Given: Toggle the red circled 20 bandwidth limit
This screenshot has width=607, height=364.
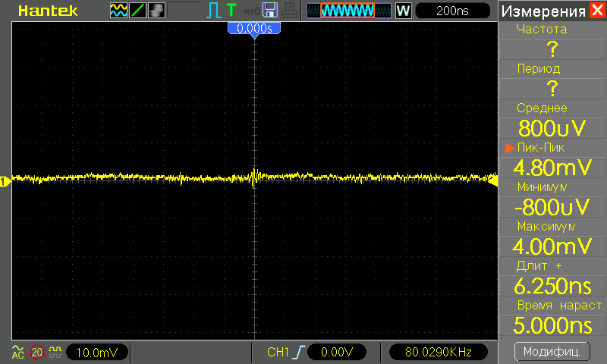Looking at the screenshot, I should click(x=36, y=352).
